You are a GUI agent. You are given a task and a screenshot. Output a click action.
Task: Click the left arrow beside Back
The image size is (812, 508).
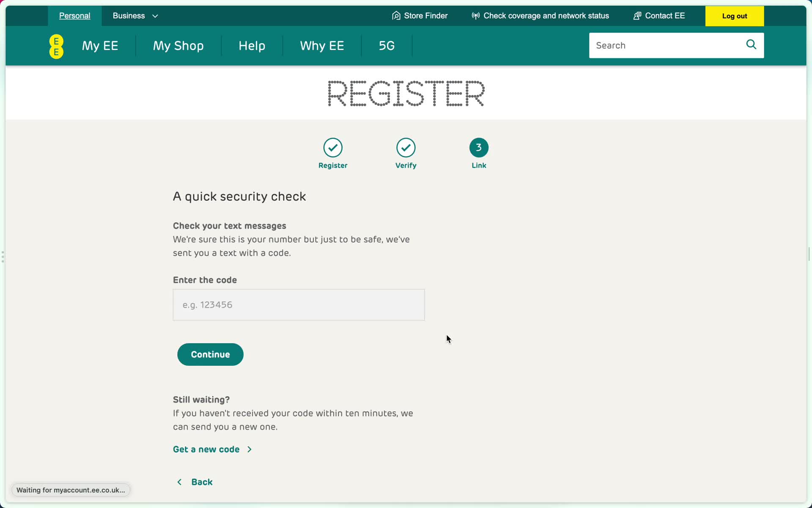coord(179,482)
